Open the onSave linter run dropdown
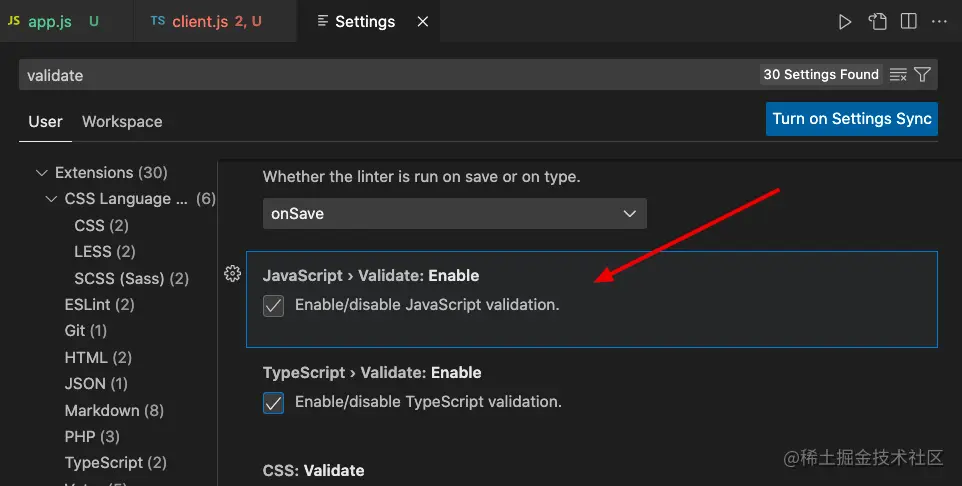Image resolution: width=962 pixels, height=486 pixels. [454, 213]
